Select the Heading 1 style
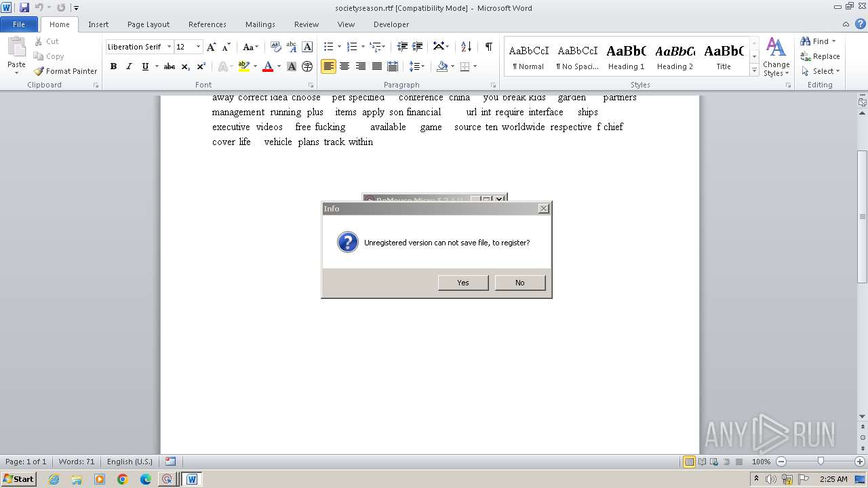This screenshot has height=488, width=868. pyautogui.click(x=626, y=57)
